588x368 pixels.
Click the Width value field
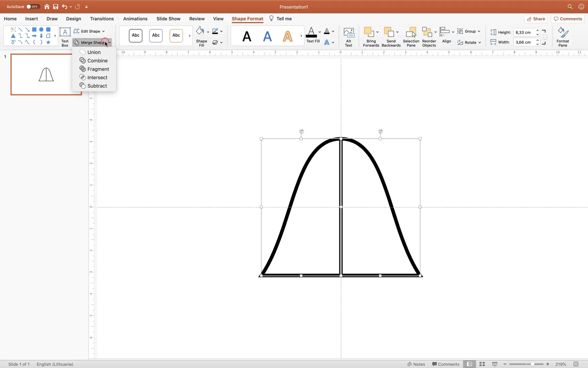point(524,42)
